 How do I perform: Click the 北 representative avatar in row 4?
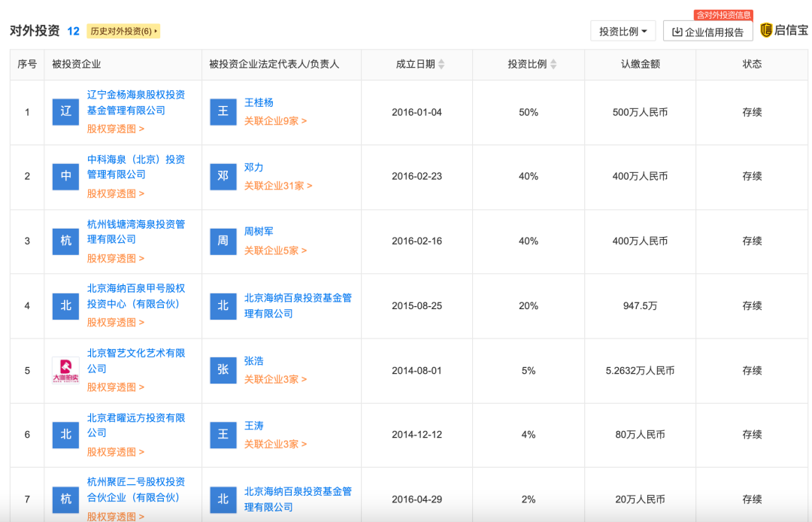(x=223, y=305)
